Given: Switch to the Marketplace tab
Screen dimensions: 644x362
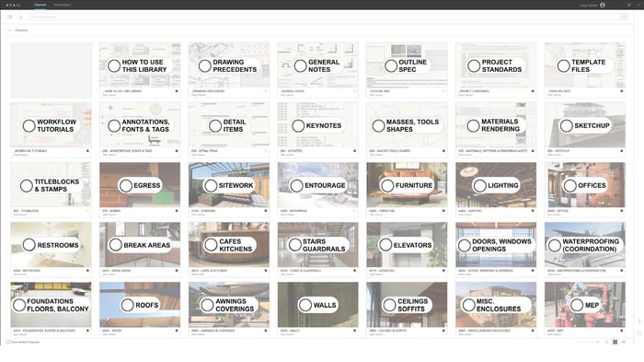Looking at the screenshot, I should tap(63, 5).
